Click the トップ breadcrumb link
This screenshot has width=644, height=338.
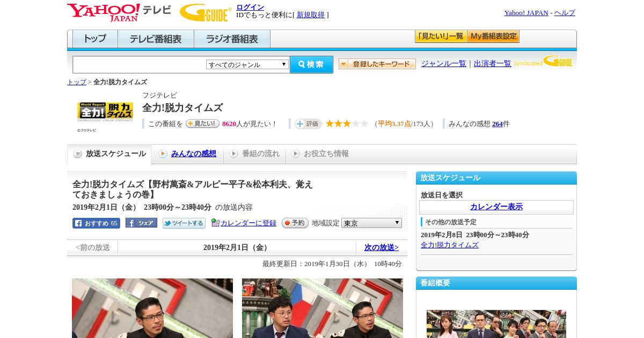(x=77, y=82)
